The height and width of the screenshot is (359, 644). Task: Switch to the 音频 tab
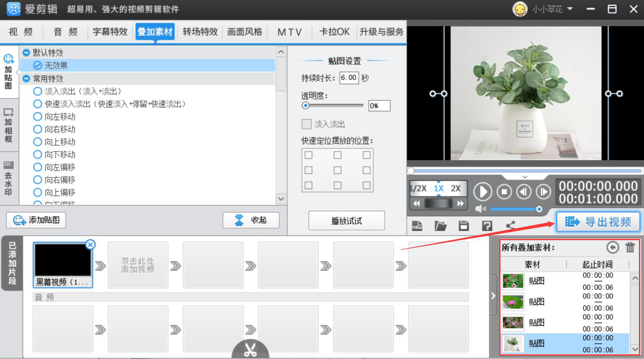click(66, 32)
